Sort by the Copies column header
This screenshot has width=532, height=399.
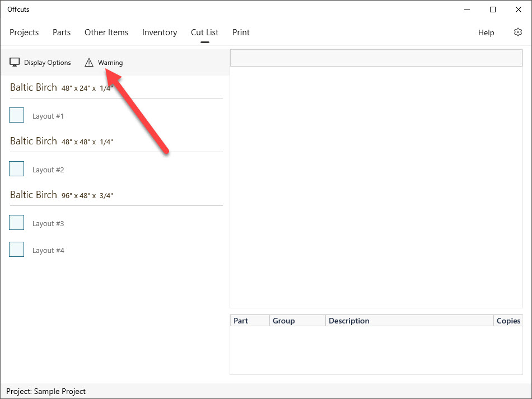[x=508, y=321]
